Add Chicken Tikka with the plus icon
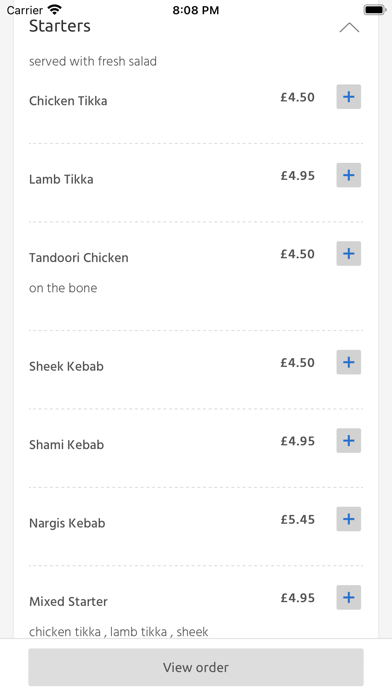Viewport: 392px width, 696px height. tap(348, 97)
